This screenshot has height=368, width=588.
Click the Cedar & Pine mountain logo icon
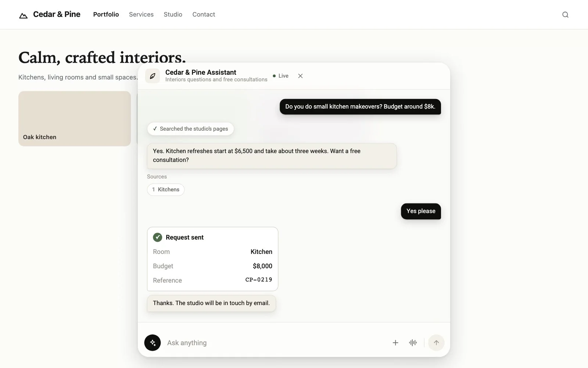click(23, 15)
